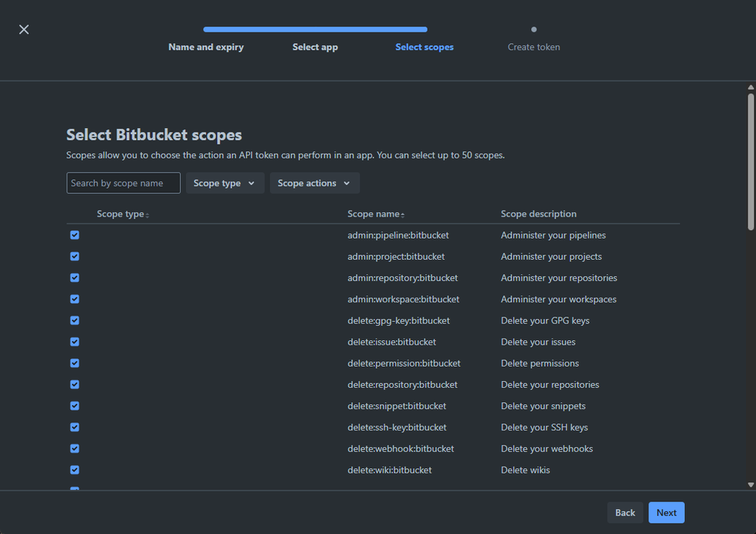Uncheck the admin:workspace:bitbucket scope
Viewport: 756px width, 534px height.
point(75,299)
